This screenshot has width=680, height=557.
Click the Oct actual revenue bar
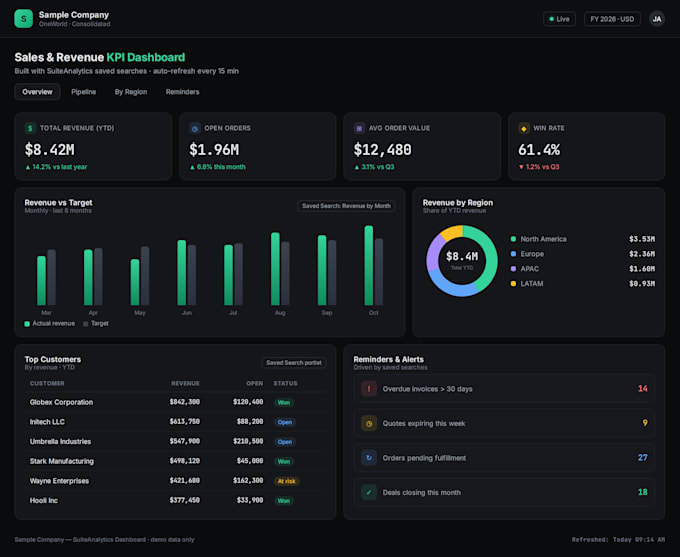click(369, 265)
